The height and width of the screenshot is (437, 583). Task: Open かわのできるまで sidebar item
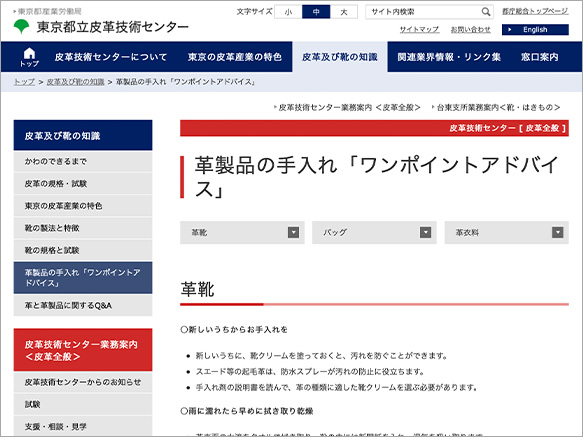(83, 162)
